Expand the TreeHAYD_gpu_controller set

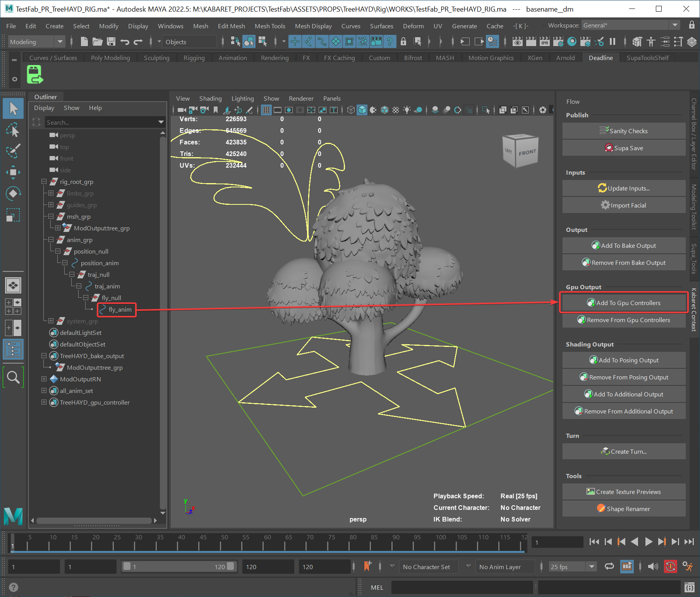(x=44, y=402)
